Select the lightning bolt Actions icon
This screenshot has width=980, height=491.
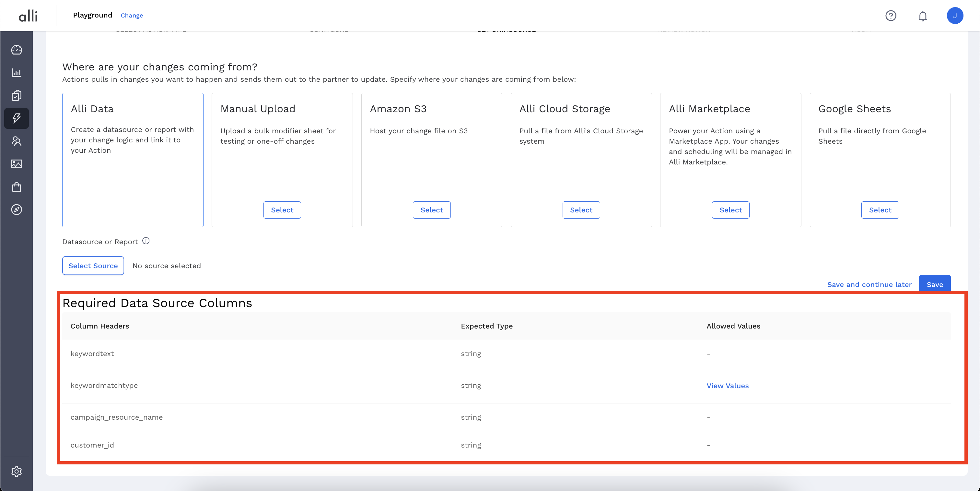coord(16,118)
